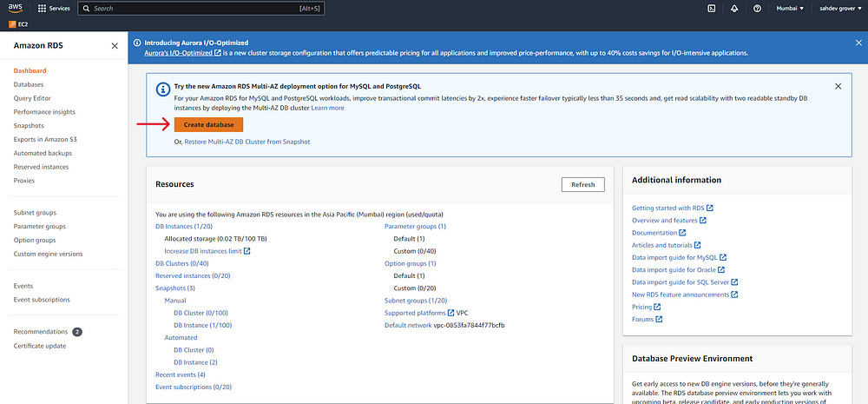Click the Create database button
This screenshot has height=404, width=868.
[208, 125]
